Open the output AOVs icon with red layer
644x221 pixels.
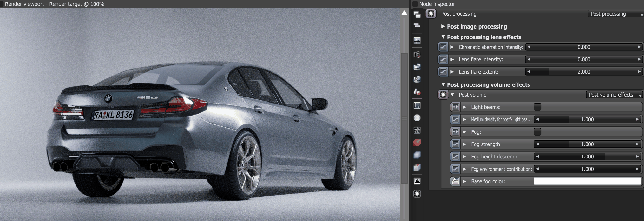417,167
